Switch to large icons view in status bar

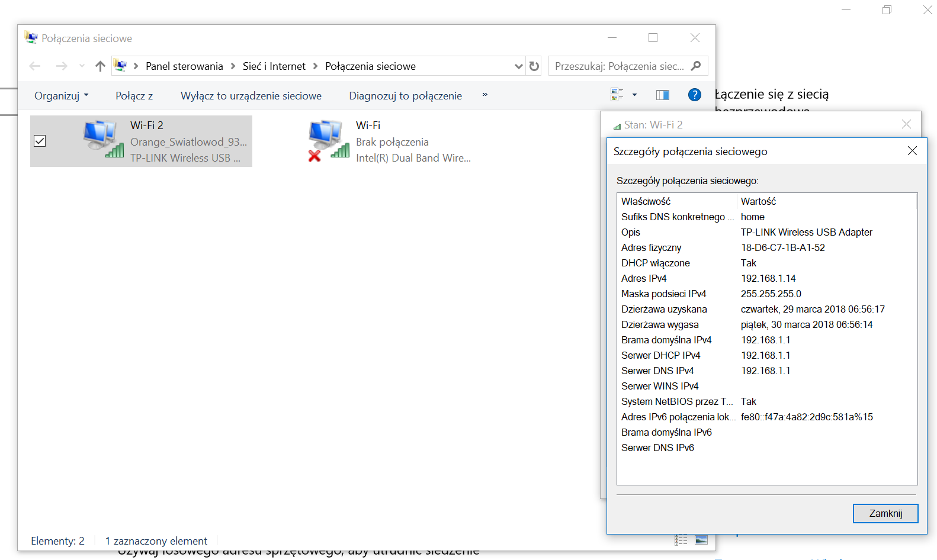[x=701, y=540]
